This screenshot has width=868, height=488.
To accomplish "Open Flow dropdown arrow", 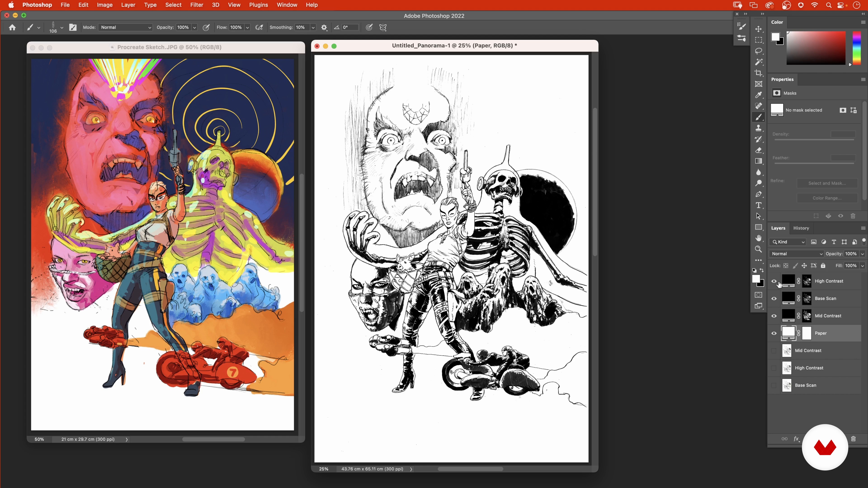I will (247, 28).
